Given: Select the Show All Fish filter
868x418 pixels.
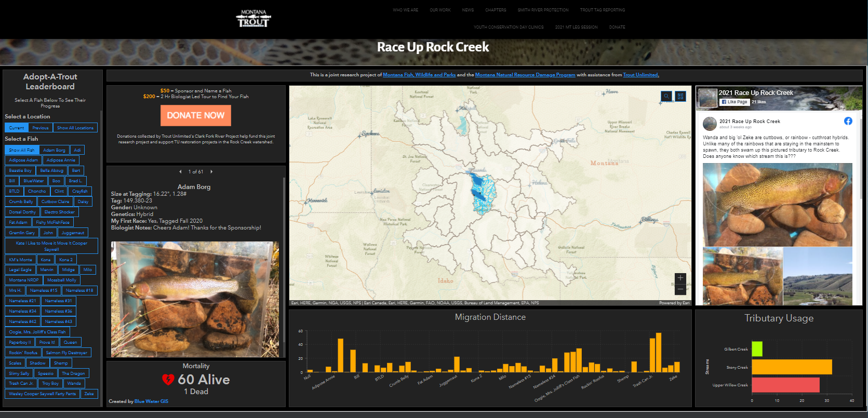Looking at the screenshot, I should pos(22,150).
